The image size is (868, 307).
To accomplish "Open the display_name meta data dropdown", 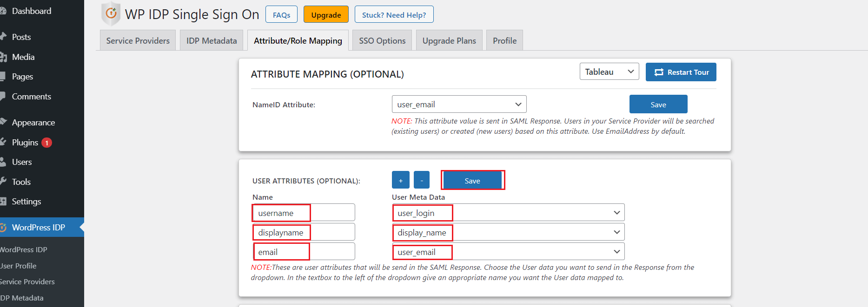I will (508, 232).
